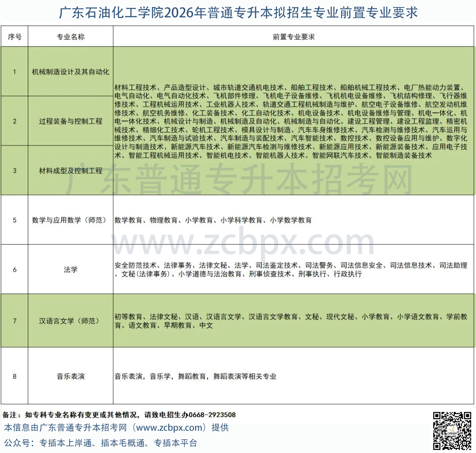The height and width of the screenshot is (453, 476).
Task: Select the 前置专业要求 column header
Action: point(293,37)
